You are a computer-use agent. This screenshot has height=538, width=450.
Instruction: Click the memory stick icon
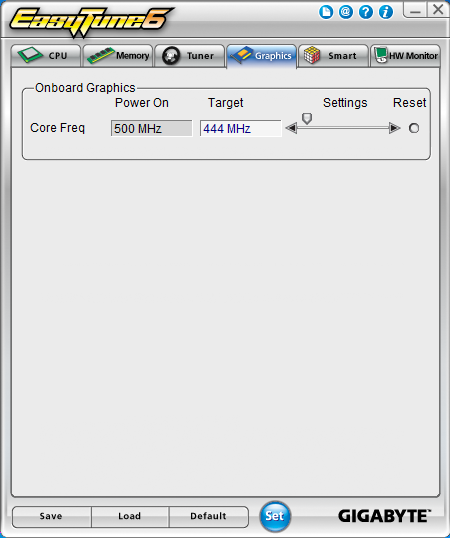point(101,55)
